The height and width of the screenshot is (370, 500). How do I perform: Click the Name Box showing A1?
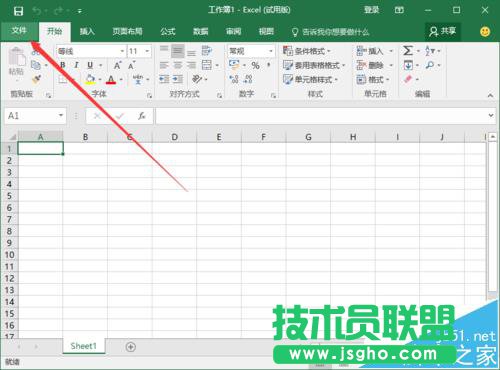35,116
